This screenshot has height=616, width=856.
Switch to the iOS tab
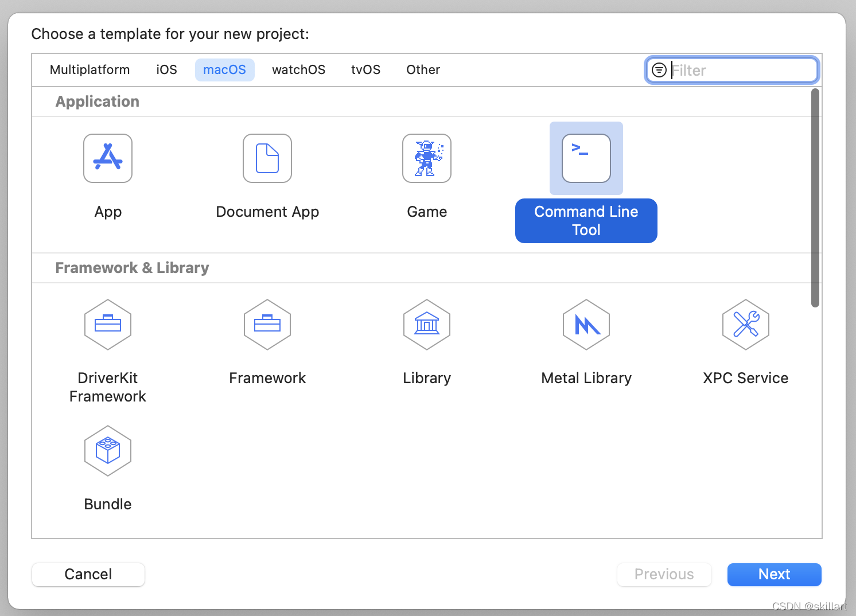pyautogui.click(x=166, y=69)
